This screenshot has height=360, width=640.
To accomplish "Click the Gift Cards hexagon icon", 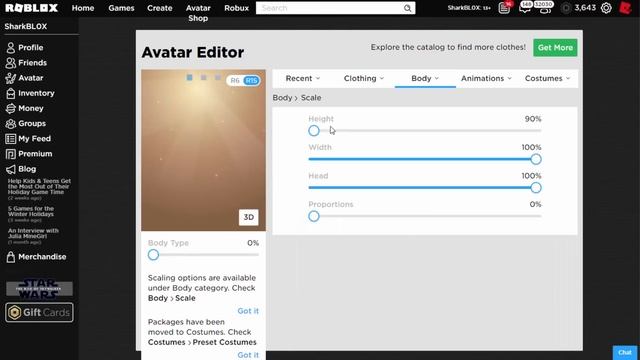I will tap(15, 313).
